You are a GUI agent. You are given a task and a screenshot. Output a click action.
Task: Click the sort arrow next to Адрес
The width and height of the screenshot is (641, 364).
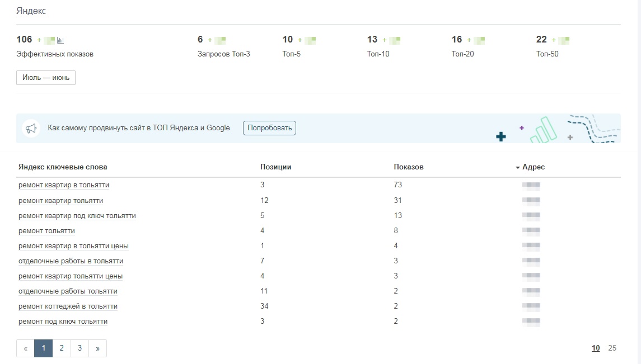point(518,168)
